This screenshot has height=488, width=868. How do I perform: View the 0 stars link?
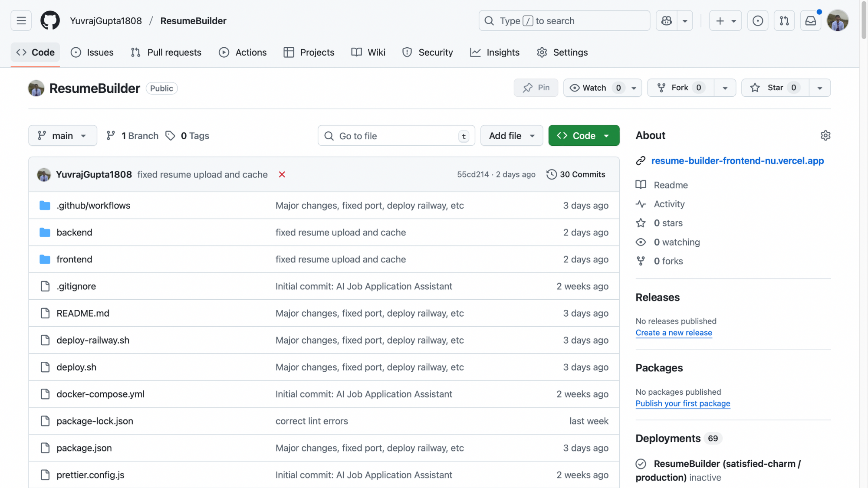click(x=668, y=223)
